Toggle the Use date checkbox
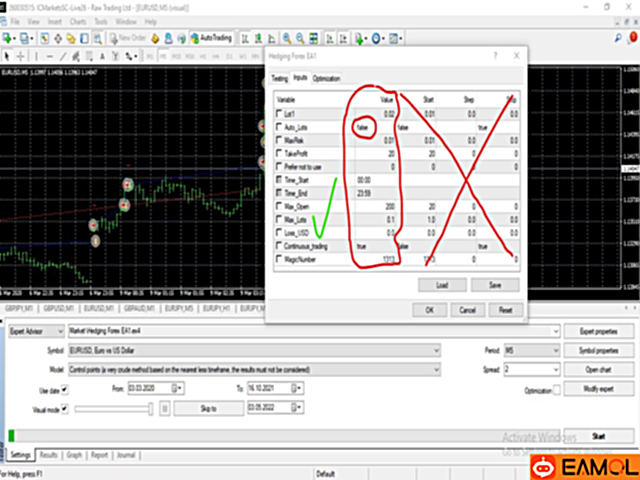This screenshot has height=480, width=640. pyautogui.click(x=64, y=390)
